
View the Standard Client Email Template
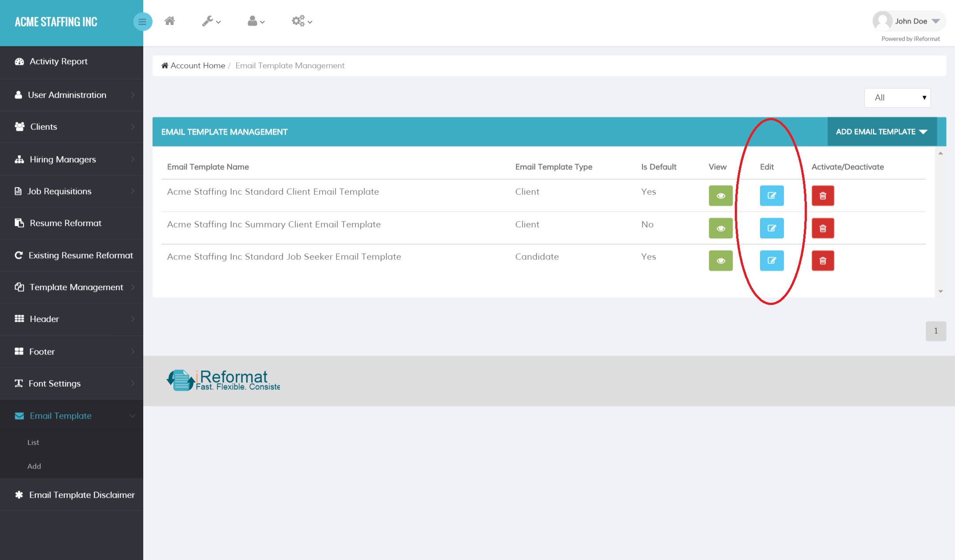point(721,196)
